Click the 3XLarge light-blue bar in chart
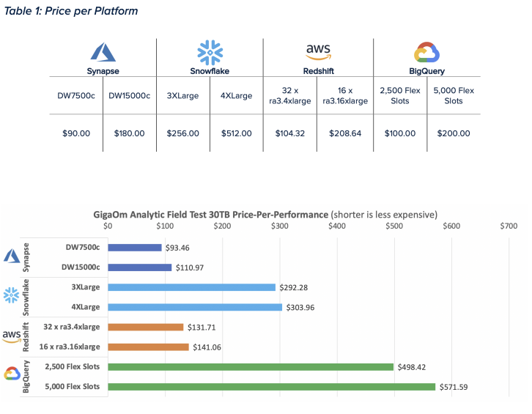This screenshot has width=532, height=414. [192, 287]
